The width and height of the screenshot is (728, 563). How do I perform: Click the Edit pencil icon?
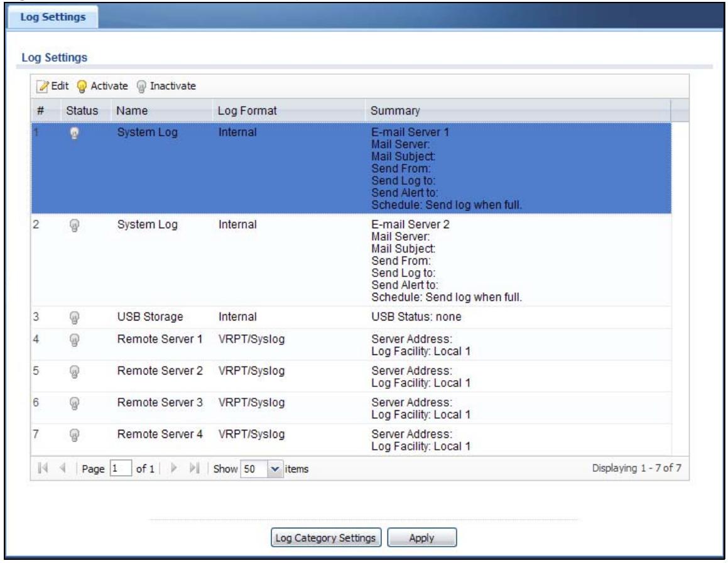[43, 87]
